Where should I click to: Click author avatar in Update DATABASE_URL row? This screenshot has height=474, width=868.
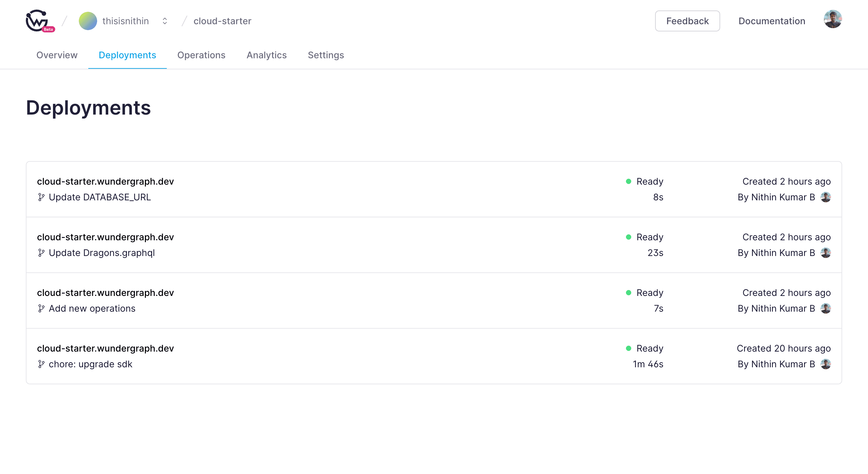pos(825,197)
